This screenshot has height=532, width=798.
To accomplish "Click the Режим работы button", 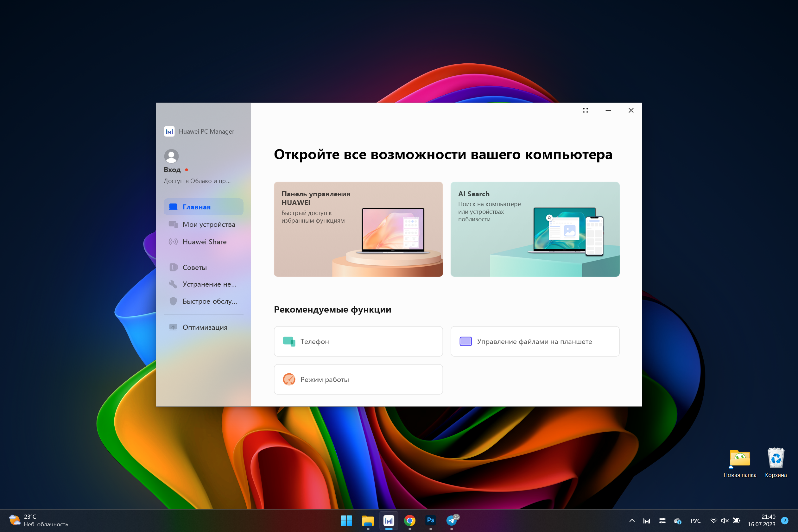I will coord(358,379).
